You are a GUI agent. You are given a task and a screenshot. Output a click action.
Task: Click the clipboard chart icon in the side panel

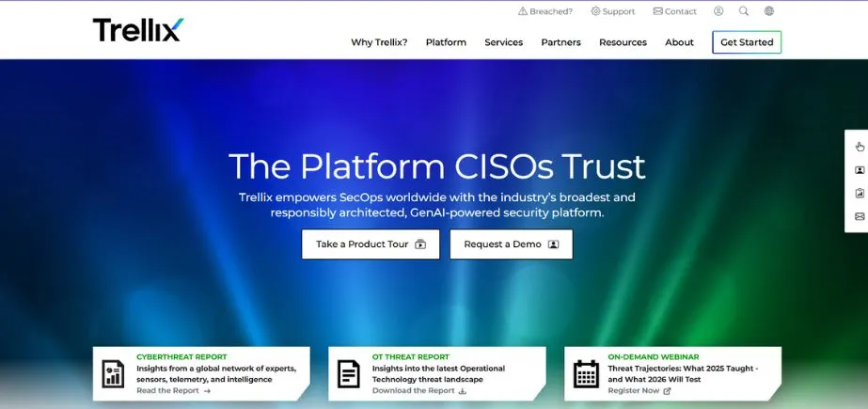[860, 193]
